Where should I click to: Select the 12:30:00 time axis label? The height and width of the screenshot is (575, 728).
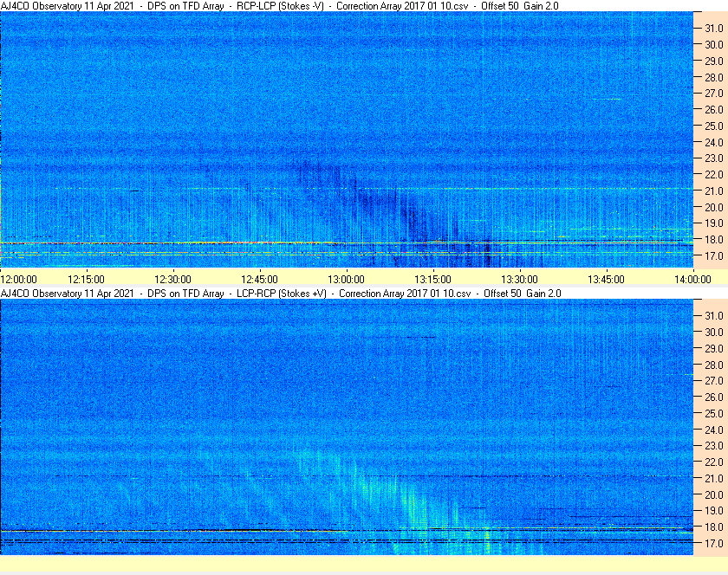click(172, 280)
